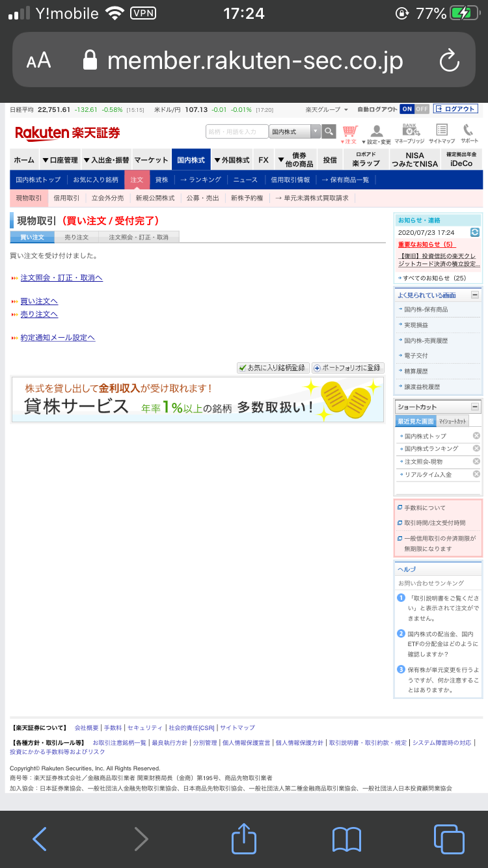Viewport: 488px width, 868px height.
Task: Remove リアルタイム入金 from shortcuts
Action: point(476,474)
